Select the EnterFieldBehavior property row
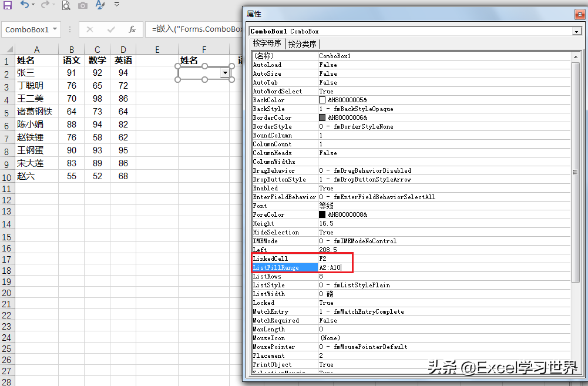Screen dimensions: 588x386 point(411,197)
